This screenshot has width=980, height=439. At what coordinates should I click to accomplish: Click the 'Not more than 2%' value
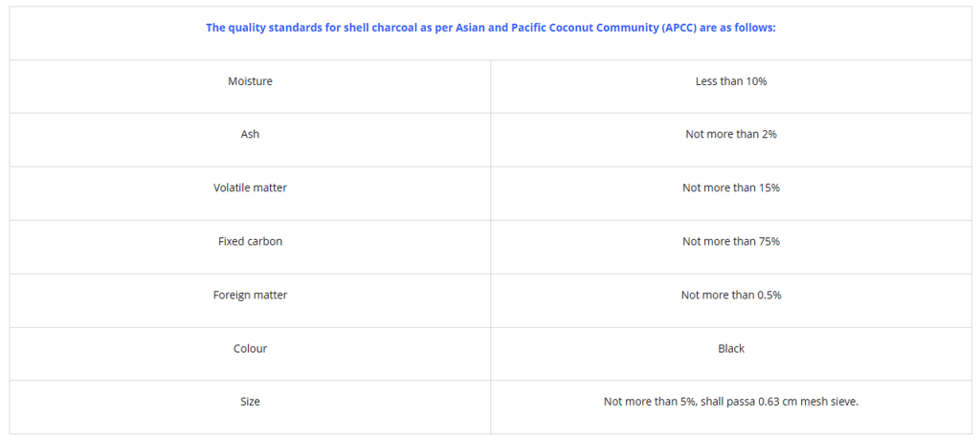click(x=730, y=135)
